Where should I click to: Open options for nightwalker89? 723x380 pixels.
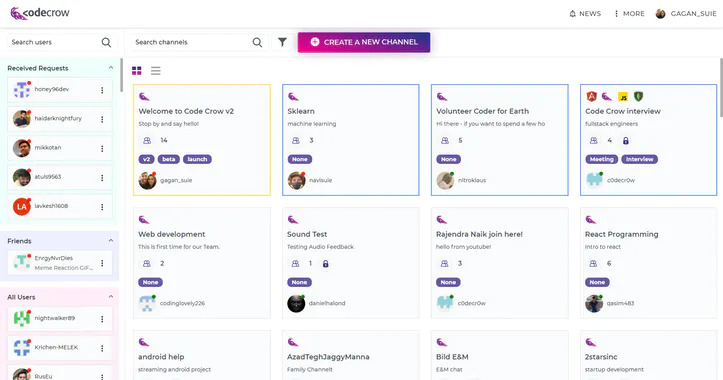coord(102,319)
